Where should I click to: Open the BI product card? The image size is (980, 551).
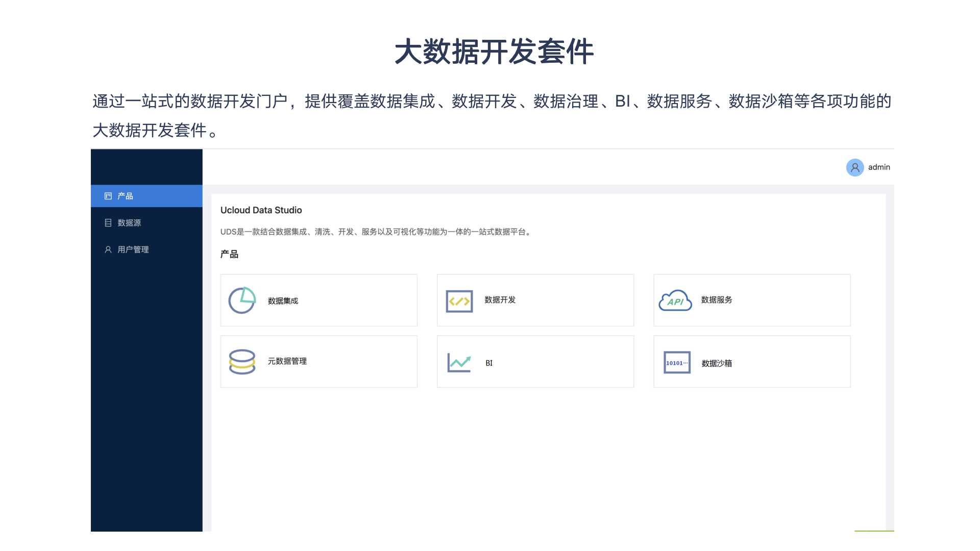click(535, 361)
